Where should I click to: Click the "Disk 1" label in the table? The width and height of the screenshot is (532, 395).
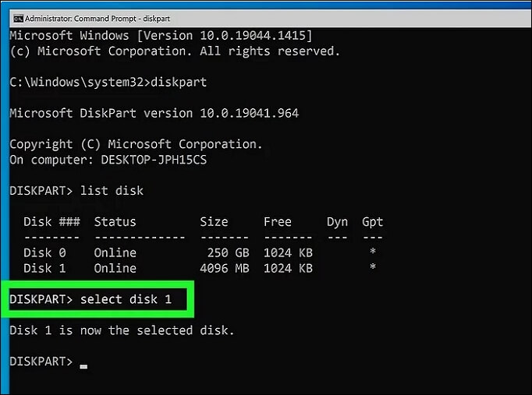44,269
